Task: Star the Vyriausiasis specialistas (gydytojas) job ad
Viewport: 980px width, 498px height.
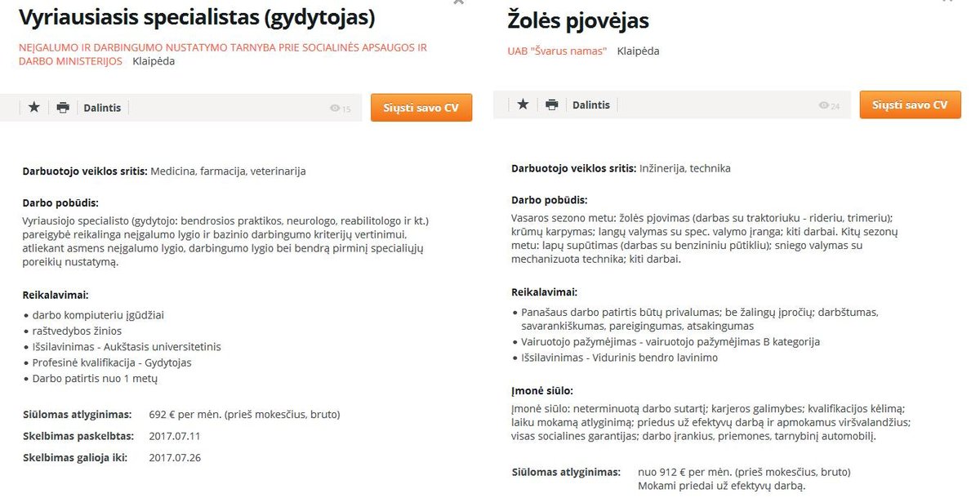Action: 34,107
